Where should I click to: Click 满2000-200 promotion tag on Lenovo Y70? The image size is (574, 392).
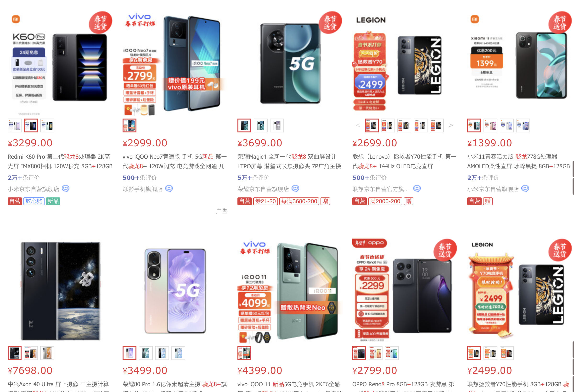pyautogui.click(x=385, y=201)
